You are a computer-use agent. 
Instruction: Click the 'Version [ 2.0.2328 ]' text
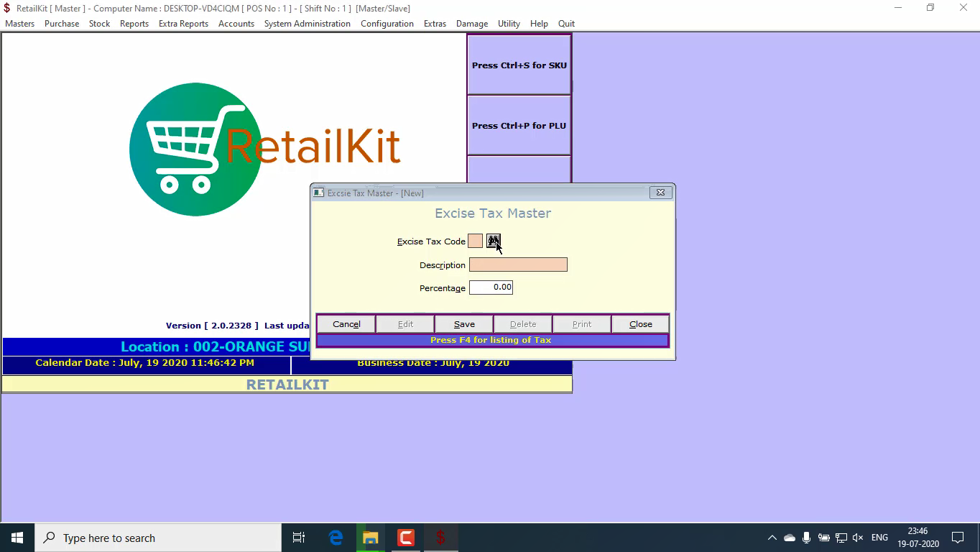click(x=212, y=326)
